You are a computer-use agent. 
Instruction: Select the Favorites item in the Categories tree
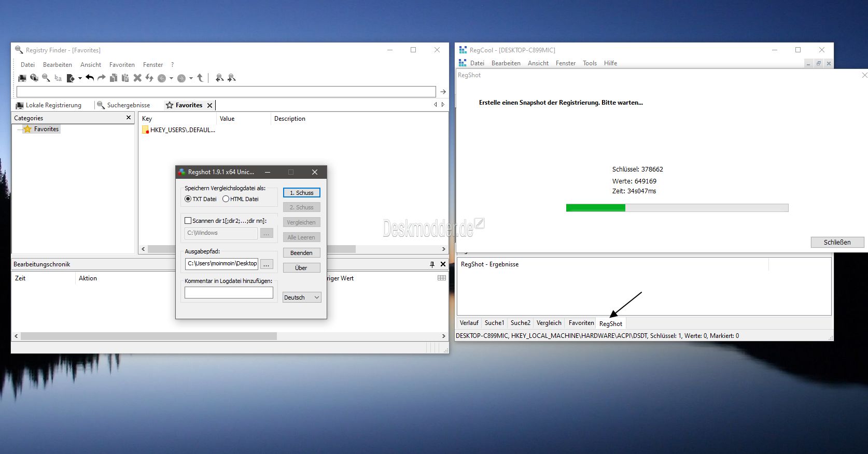tap(41, 129)
